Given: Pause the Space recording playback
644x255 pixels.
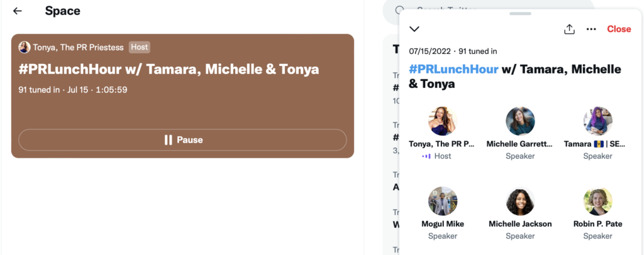Looking at the screenshot, I should coord(182,139).
